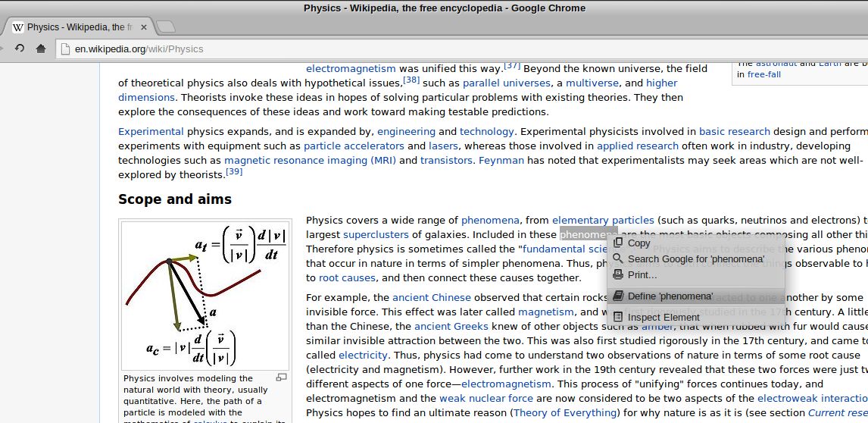Click the book icon beside Define 'phenomena'

coord(618,296)
